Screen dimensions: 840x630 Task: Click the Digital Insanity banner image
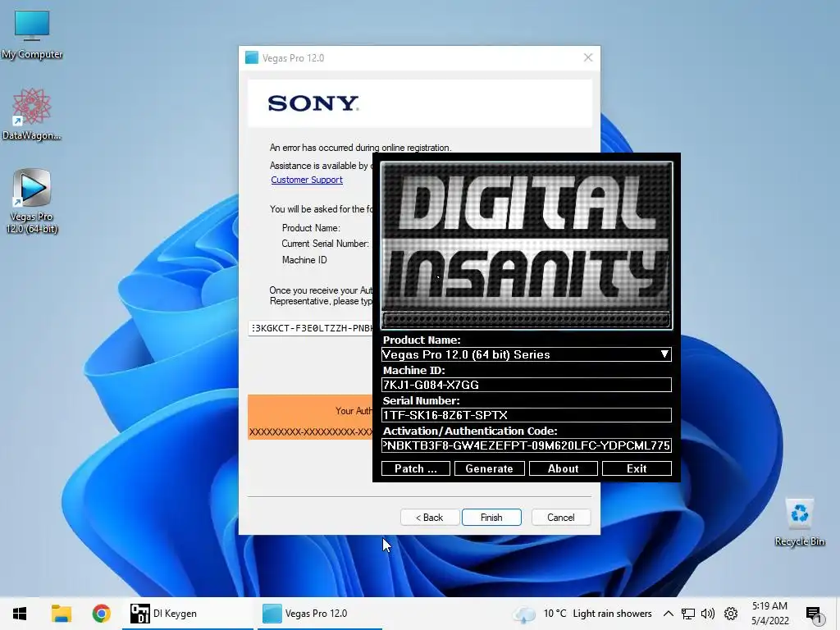pos(526,245)
